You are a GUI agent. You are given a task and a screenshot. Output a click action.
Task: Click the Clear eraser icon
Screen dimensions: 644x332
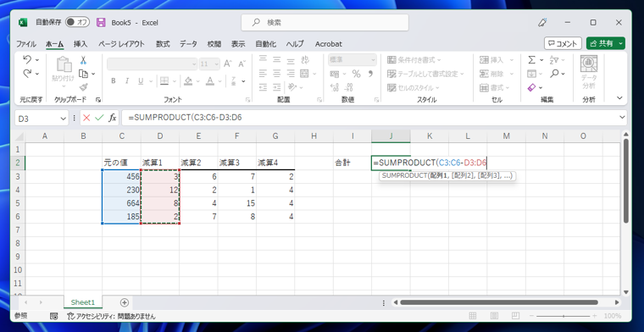tap(531, 87)
